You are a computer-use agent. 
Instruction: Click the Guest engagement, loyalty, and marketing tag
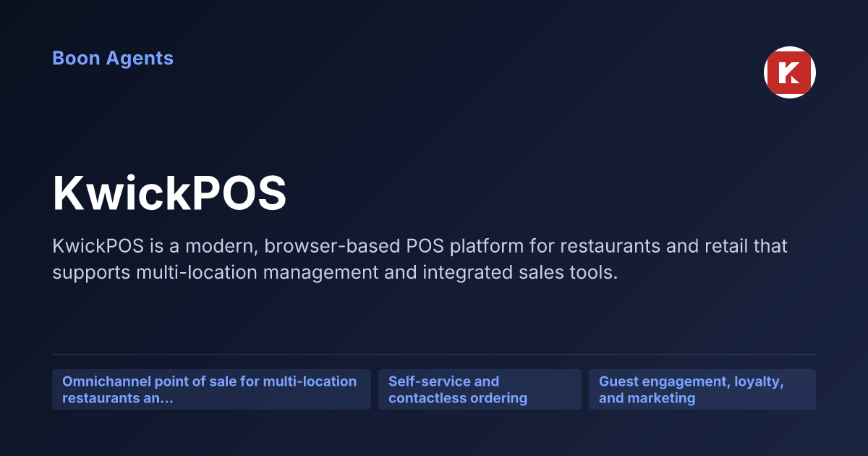702,389
